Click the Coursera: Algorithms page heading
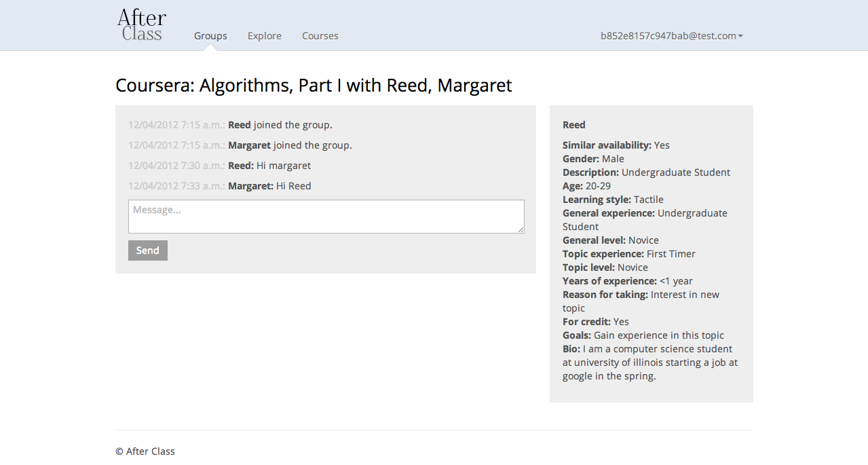868x465 pixels. click(x=314, y=86)
